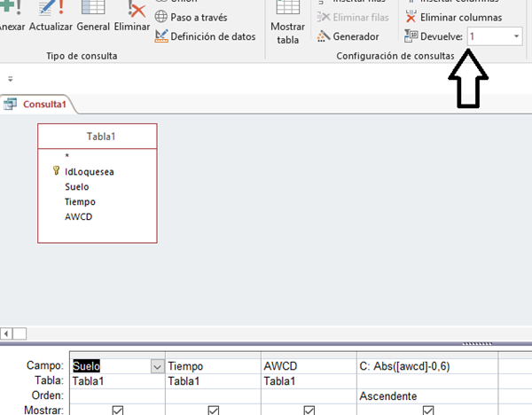The width and height of the screenshot is (532, 415).
Task: Open the Devuelve value dropdown arrow
Action: point(516,36)
